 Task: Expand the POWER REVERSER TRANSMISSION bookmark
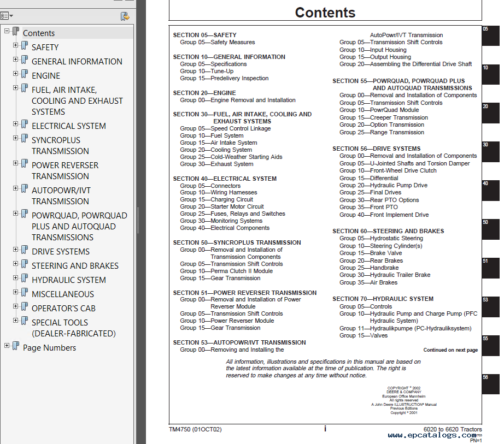click(15, 163)
